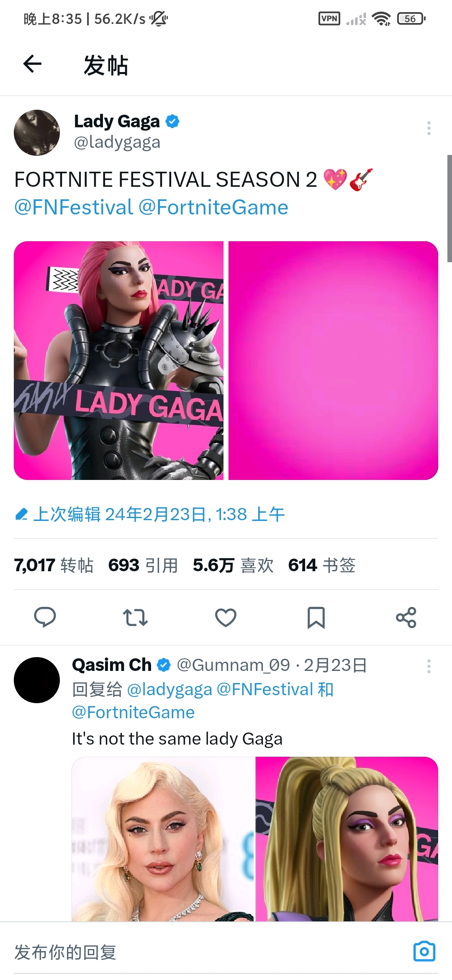Bookmark the Fortnite Festival post

(316, 617)
